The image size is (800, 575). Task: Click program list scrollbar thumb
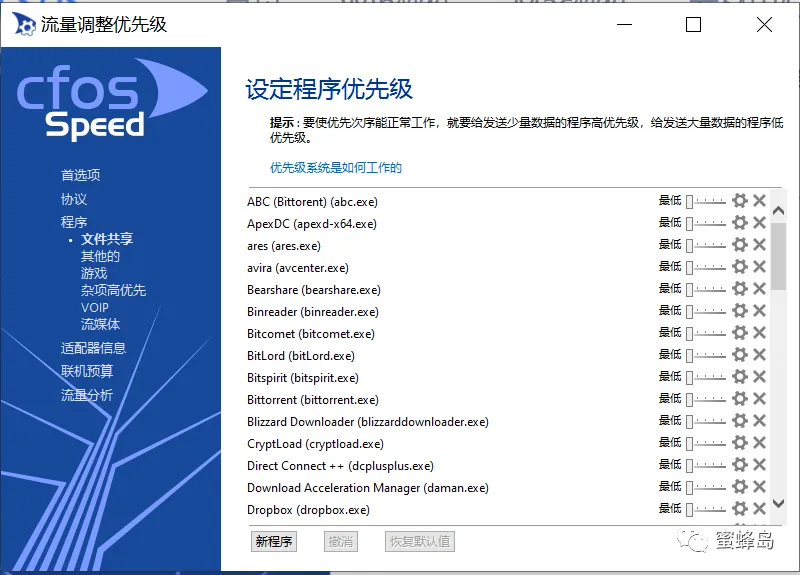click(x=779, y=257)
